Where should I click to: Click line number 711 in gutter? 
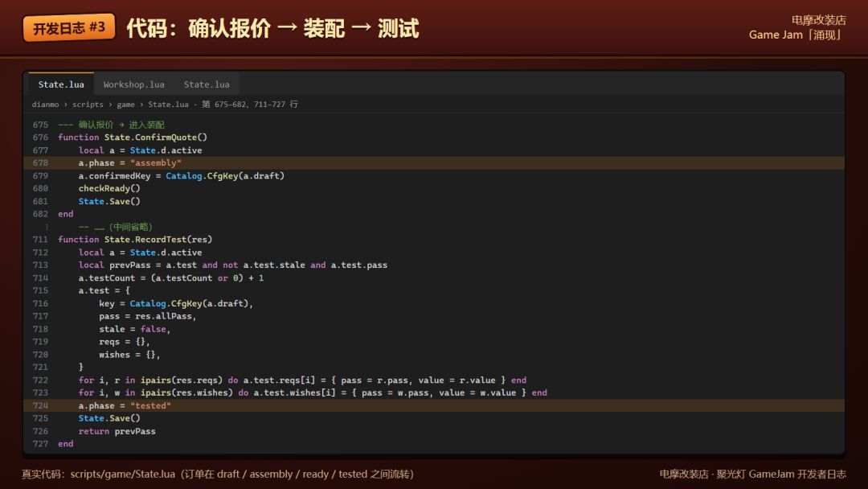40,239
